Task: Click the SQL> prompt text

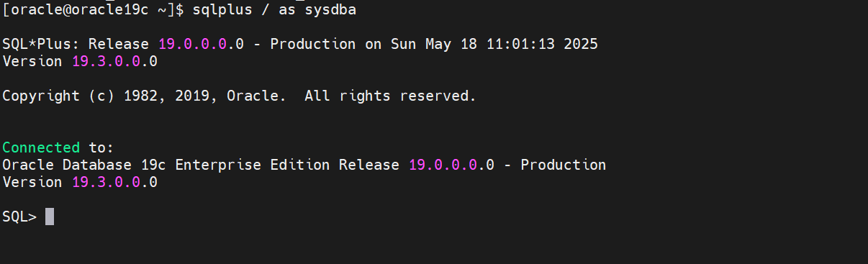Action: coord(19,217)
